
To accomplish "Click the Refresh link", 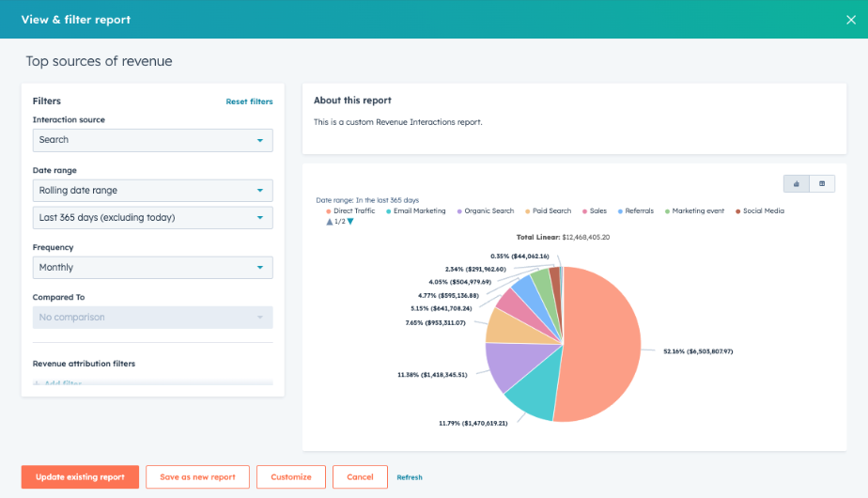I will 410,477.
